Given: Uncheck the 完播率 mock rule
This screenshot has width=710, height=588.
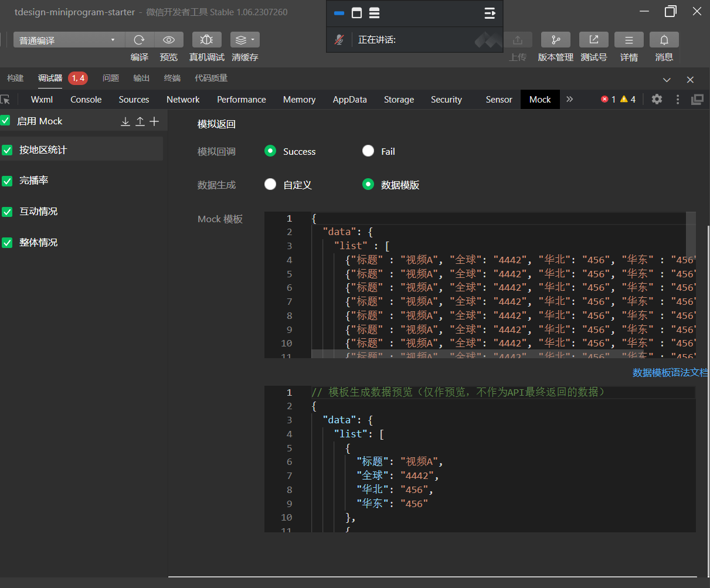Looking at the screenshot, I should click(7, 181).
